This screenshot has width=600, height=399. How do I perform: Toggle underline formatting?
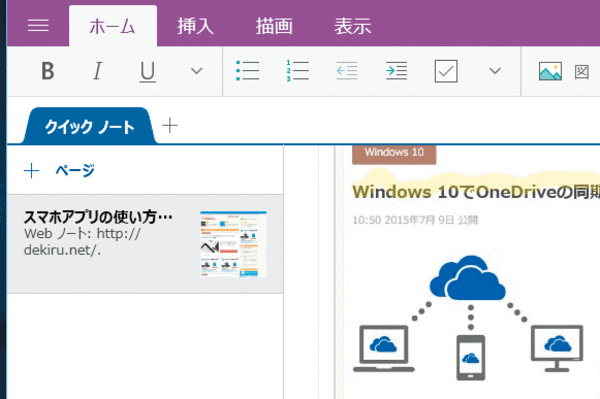coord(147,72)
